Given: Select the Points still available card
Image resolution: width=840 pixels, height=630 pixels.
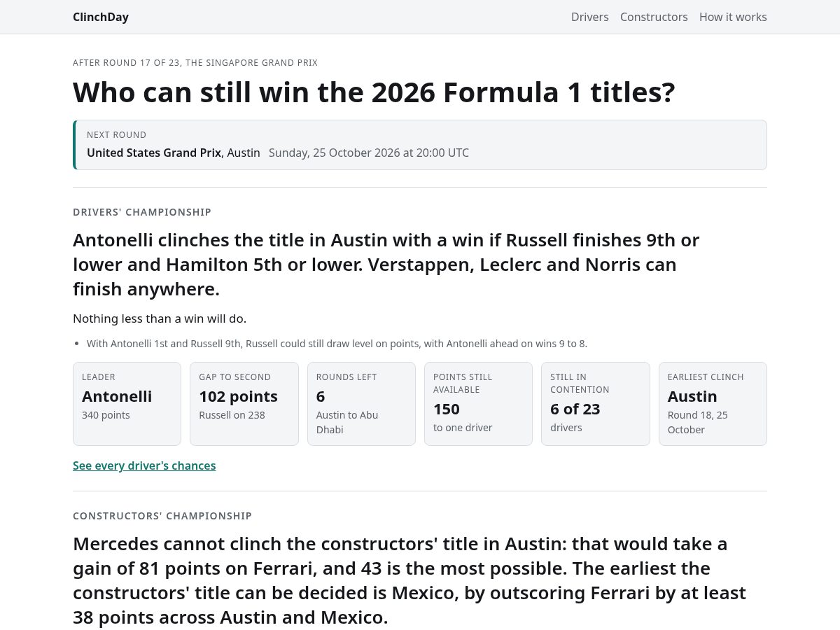Looking at the screenshot, I should coord(478,404).
